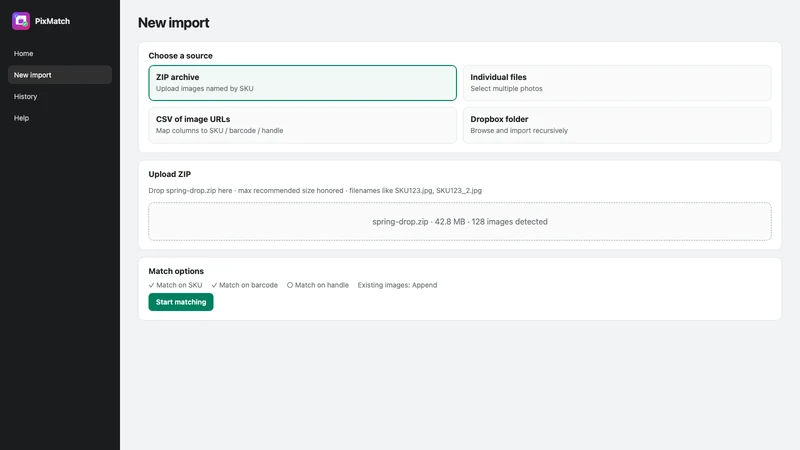Click the PixMatch brand name
This screenshot has width=800, height=450.
click(x=53, y=21)
